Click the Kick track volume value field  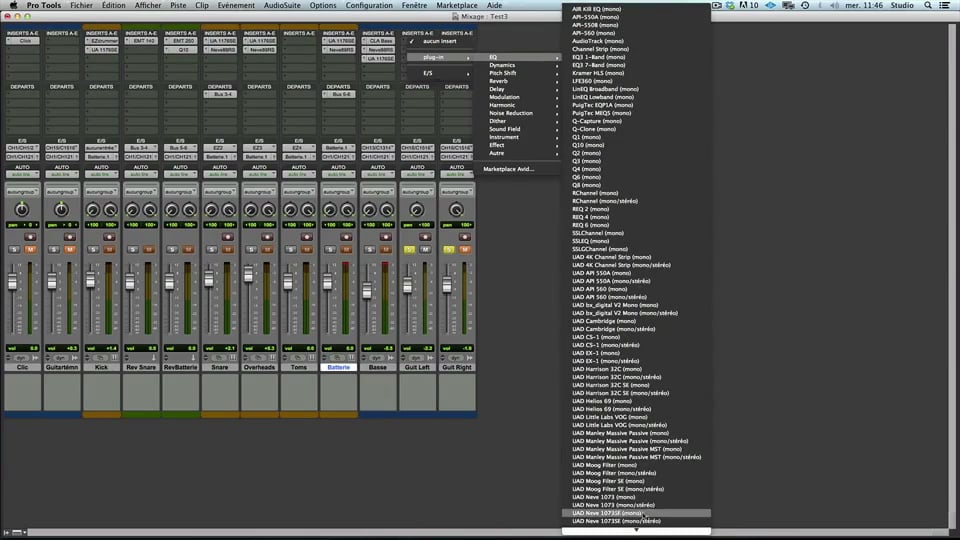[x=101, y=348]
